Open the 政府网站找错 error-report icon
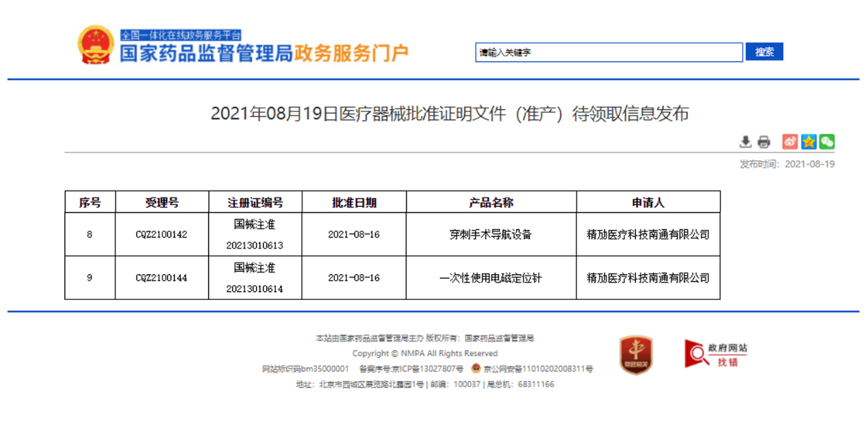This screenshot has height=422, width=868. (x=716, y=354)
